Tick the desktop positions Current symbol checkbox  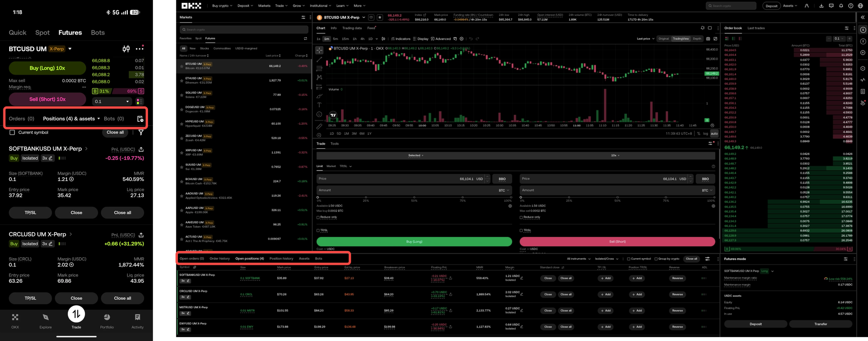click(628, 259)
